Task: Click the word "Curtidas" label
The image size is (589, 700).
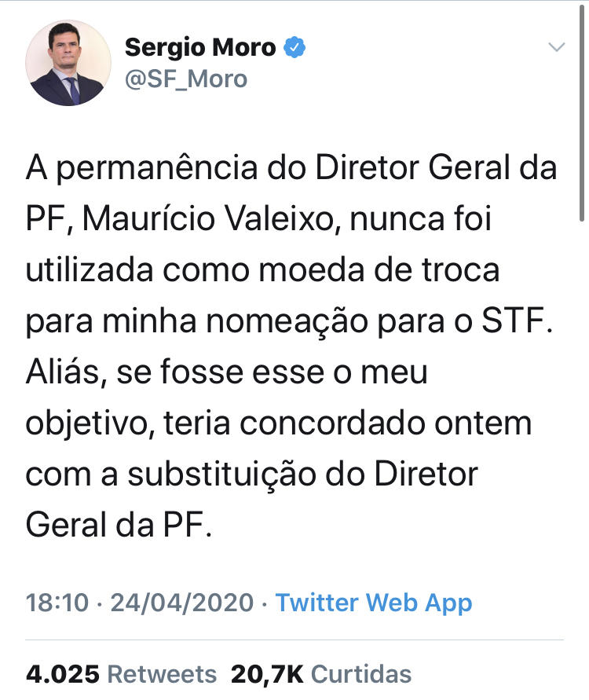Action: pyautogui.click(x=361, y=674)
